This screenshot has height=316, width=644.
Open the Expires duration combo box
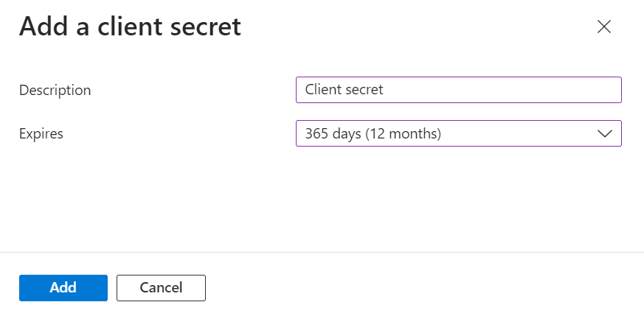[458, 134]
